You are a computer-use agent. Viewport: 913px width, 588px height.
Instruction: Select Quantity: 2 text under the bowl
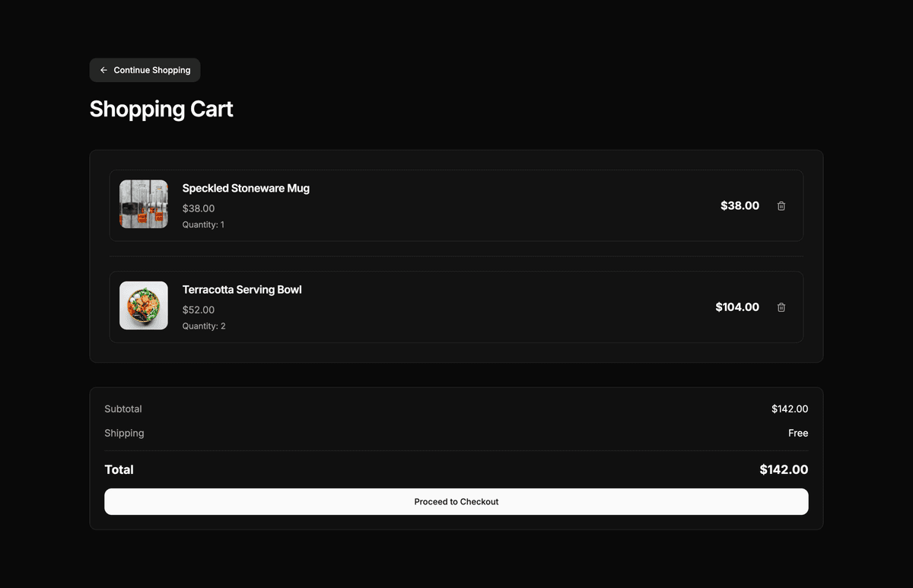pyautogui.click(x=203, y=326)
